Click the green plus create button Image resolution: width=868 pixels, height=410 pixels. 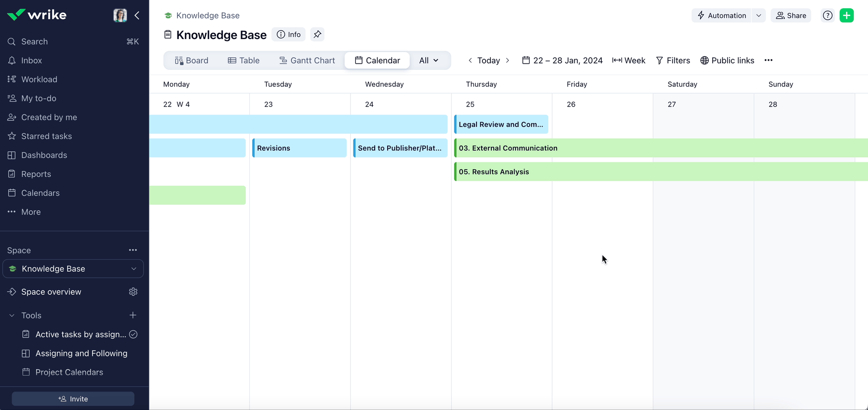[x=846, y=15]
